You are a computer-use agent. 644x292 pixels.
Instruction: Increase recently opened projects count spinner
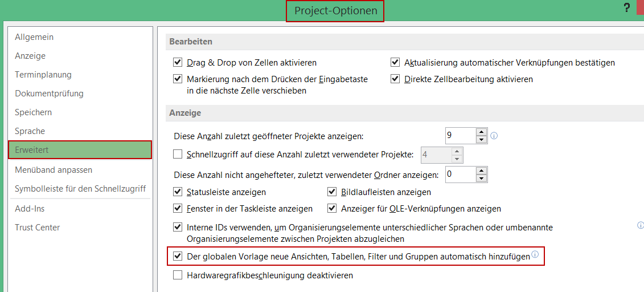click(481, 132)
